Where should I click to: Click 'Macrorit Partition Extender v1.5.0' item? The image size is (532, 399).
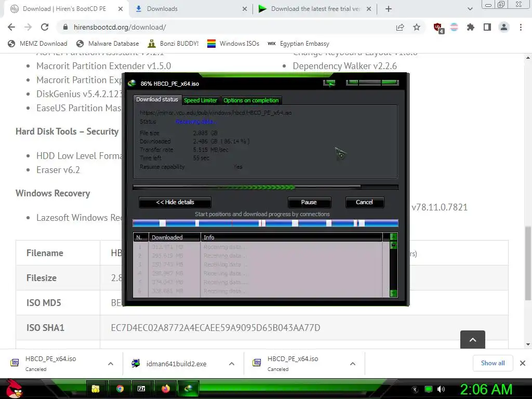coord(103,66)
